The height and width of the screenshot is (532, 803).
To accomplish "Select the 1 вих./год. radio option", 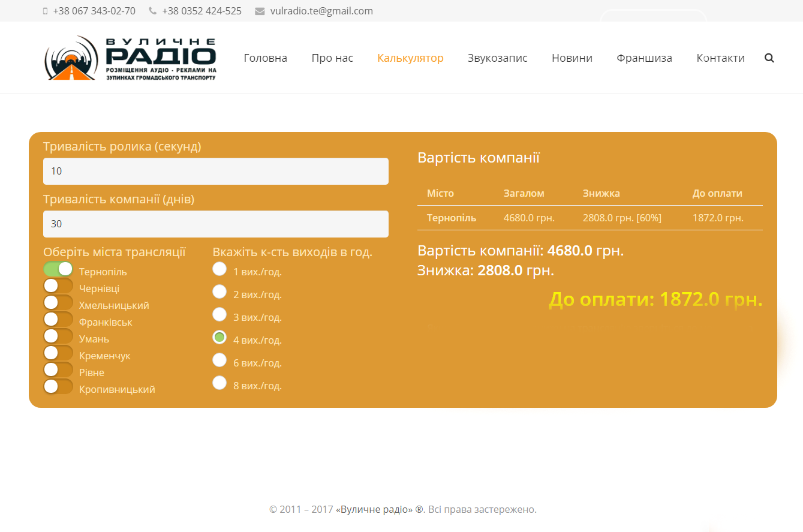I will click(x=219, y=269).
